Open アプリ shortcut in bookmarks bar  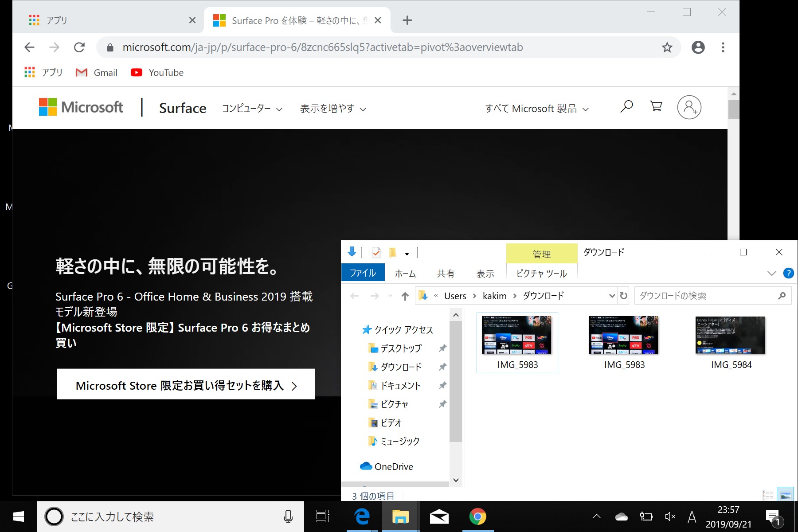(43, 73)
